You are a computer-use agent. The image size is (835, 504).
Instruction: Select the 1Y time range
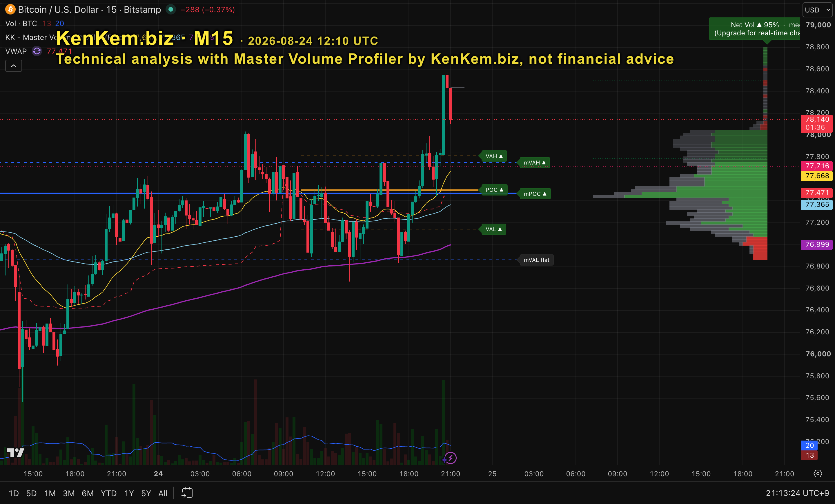click(129, 493)
